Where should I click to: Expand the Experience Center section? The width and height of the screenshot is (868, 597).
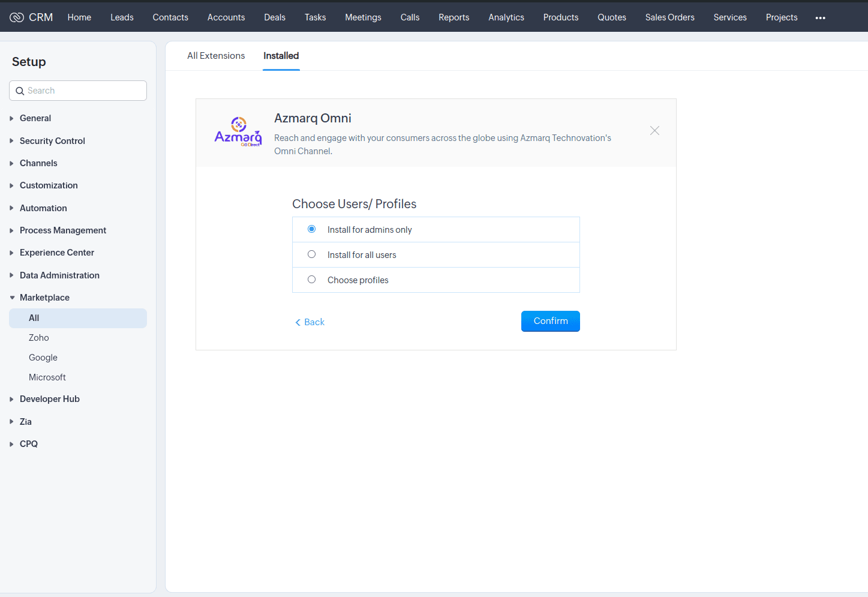57,253
